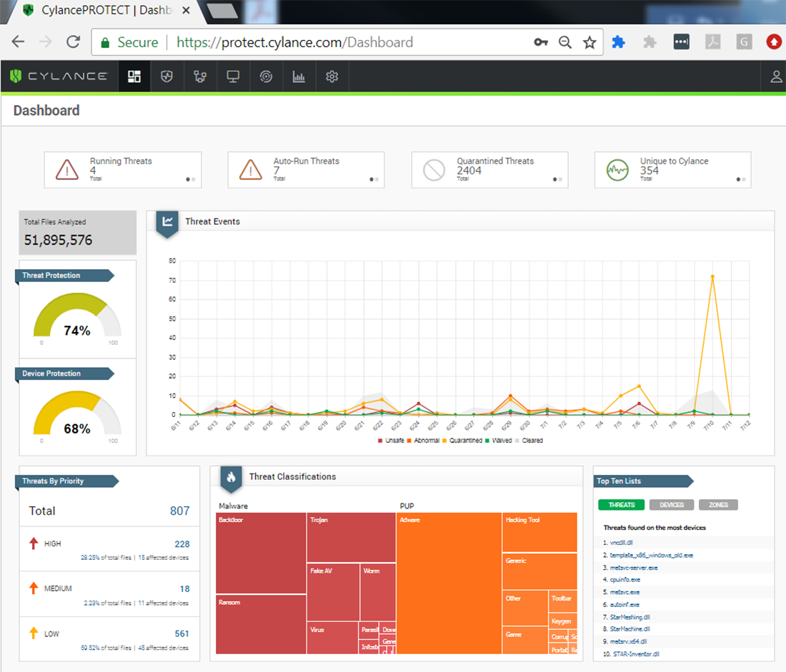Screen dimensions: 786x672
Task: Switch Top Ten Lists to THREATS
Action: click(622, 505)
